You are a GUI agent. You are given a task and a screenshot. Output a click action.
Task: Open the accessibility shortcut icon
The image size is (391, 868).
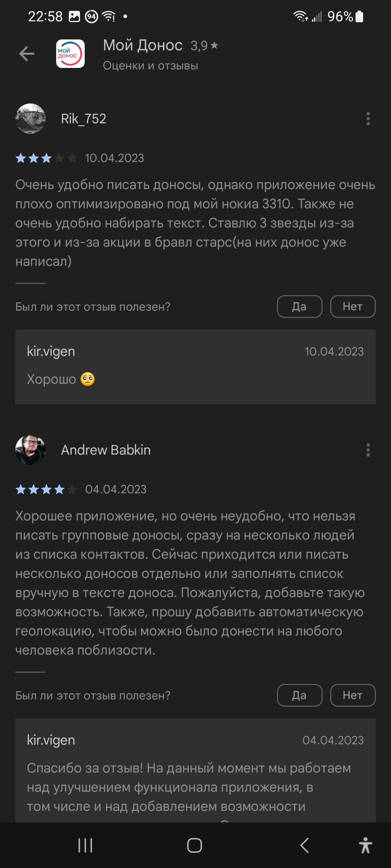(x=366, y=845)
